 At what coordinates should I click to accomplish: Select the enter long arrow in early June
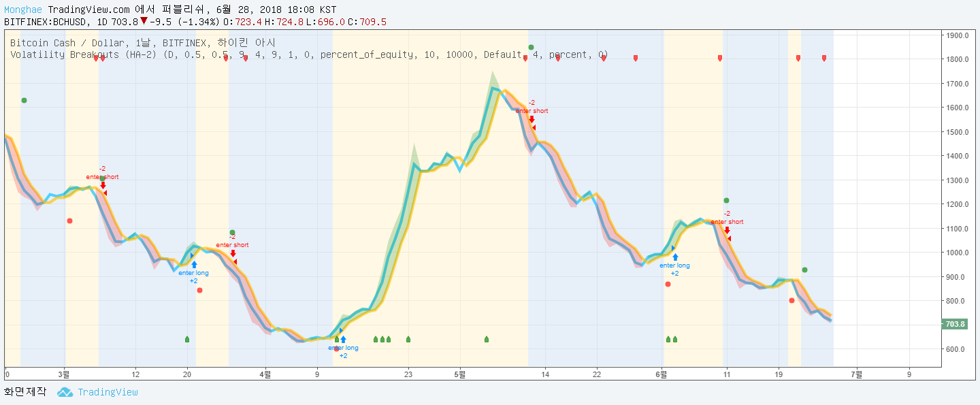click(674, 257)
